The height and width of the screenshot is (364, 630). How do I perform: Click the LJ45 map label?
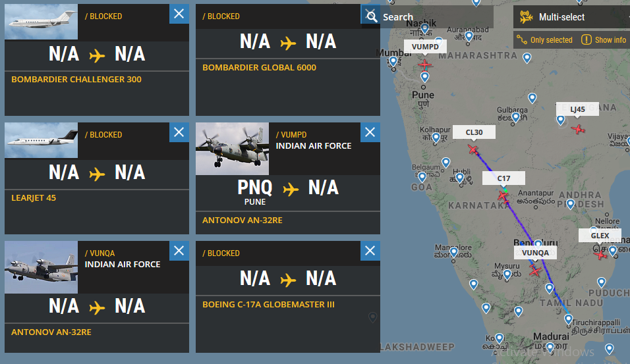pyautogui.click(x=577, y=109)
